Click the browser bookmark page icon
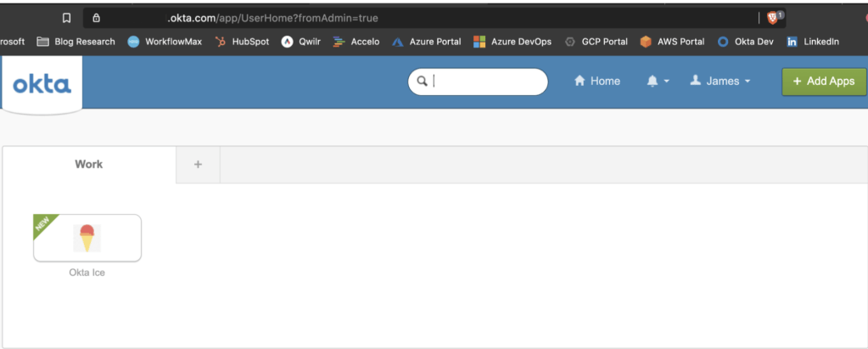868x349 pixels. (67, 17)
